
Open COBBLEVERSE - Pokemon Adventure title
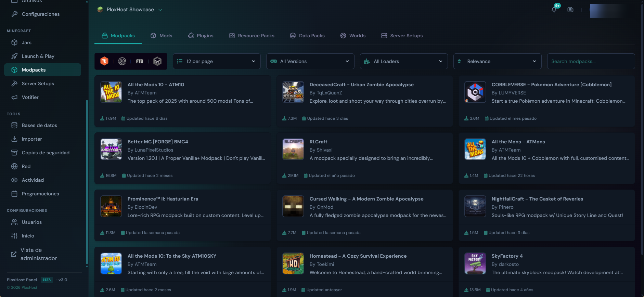click(x=551, y=85)
